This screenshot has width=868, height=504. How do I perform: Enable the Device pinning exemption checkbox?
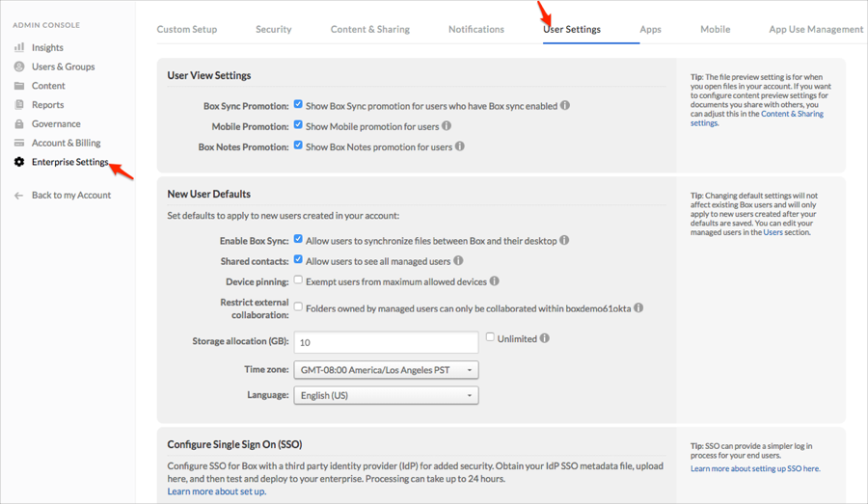point(298,280)
